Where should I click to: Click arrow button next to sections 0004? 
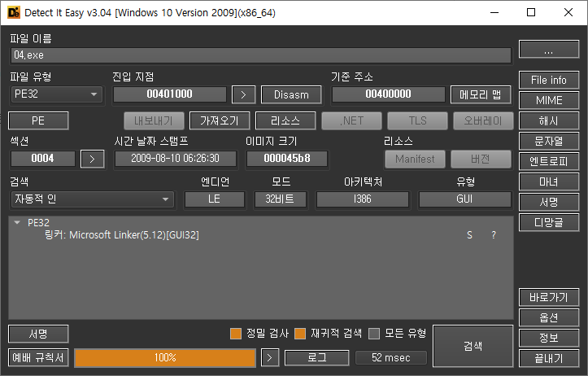[x=92, y=159]
